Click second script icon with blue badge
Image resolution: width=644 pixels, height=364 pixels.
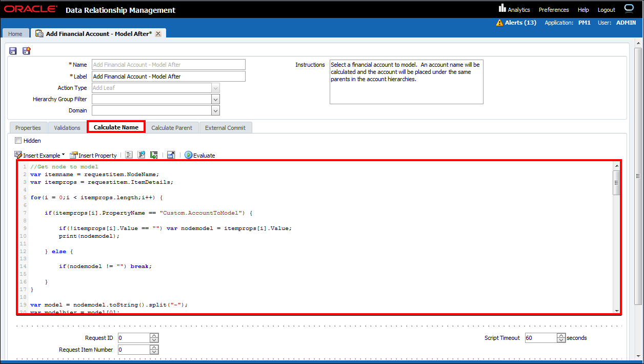click(x=141, y=155)
